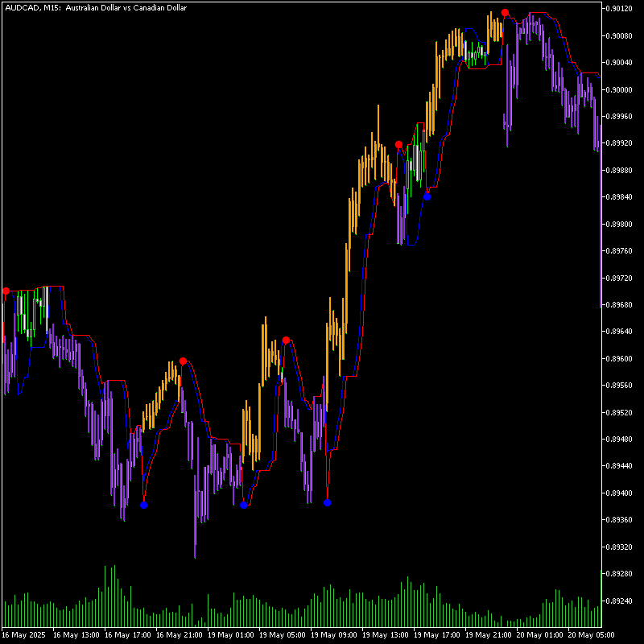Select the red dot at the far left edge
Image resolution: width=644 pixels, height=644 pixels.
click(x=6, y=291)
